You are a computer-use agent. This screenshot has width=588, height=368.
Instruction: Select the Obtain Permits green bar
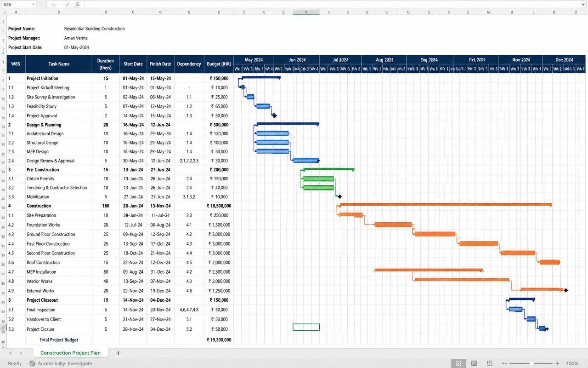[x=318, y=179]
